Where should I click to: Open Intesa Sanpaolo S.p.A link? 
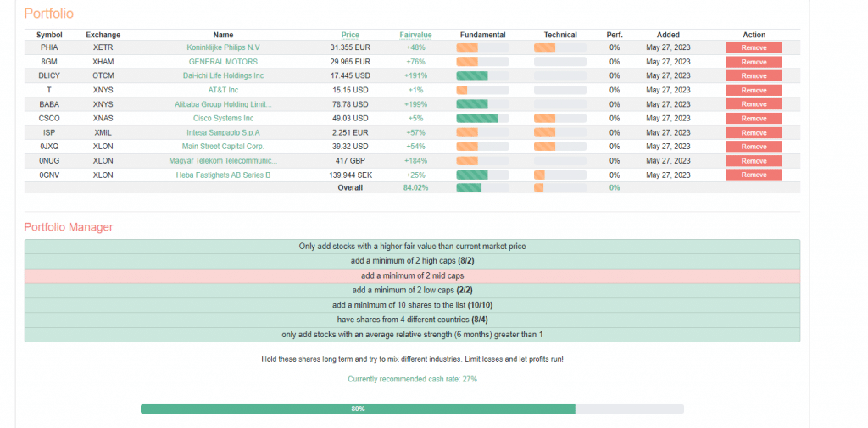[x=223, y=133]
